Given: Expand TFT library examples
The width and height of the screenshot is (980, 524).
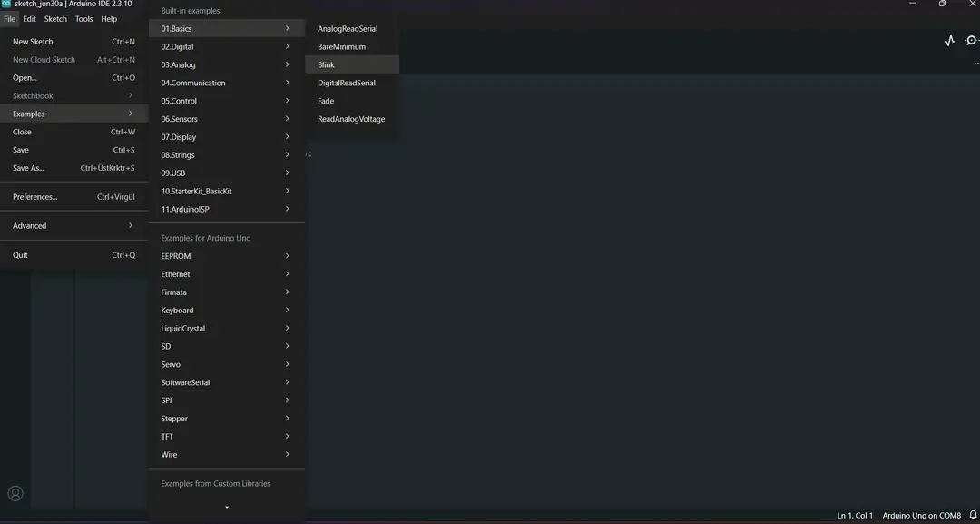Looking at the screenshot, I should [227, 437].
